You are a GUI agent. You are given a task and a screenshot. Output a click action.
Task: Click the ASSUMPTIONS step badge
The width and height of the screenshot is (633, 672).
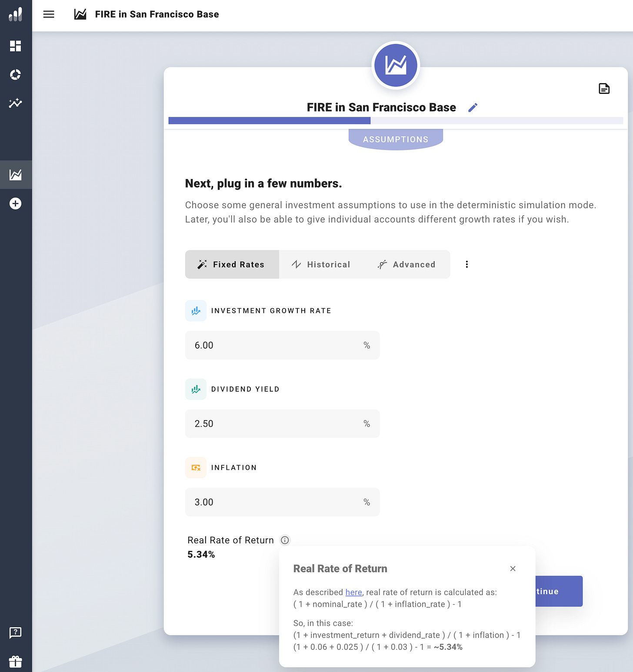(x=396, y=140)
